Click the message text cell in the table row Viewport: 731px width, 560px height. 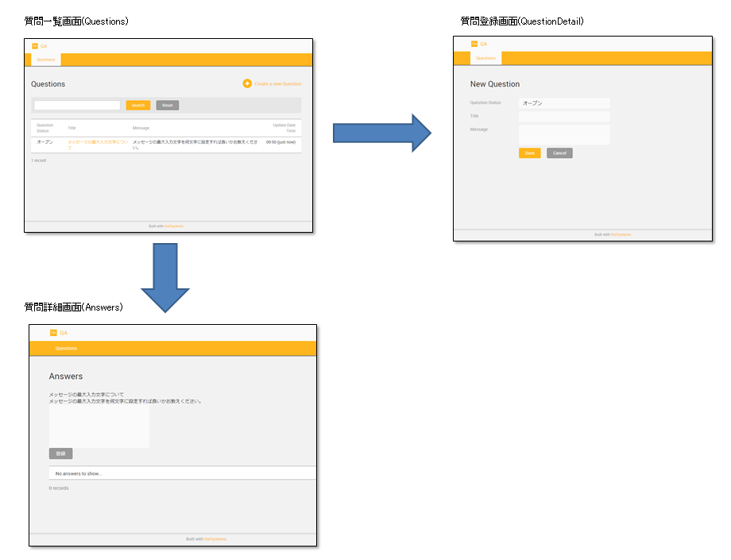tap(195, 145)
